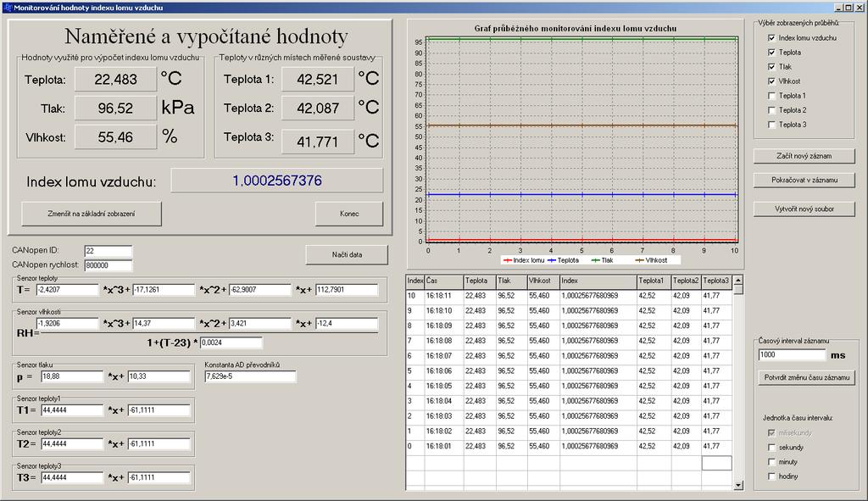Click the table scrollbar up arrow
This screenshot has height=501, width=868.
tap(738, 281)
